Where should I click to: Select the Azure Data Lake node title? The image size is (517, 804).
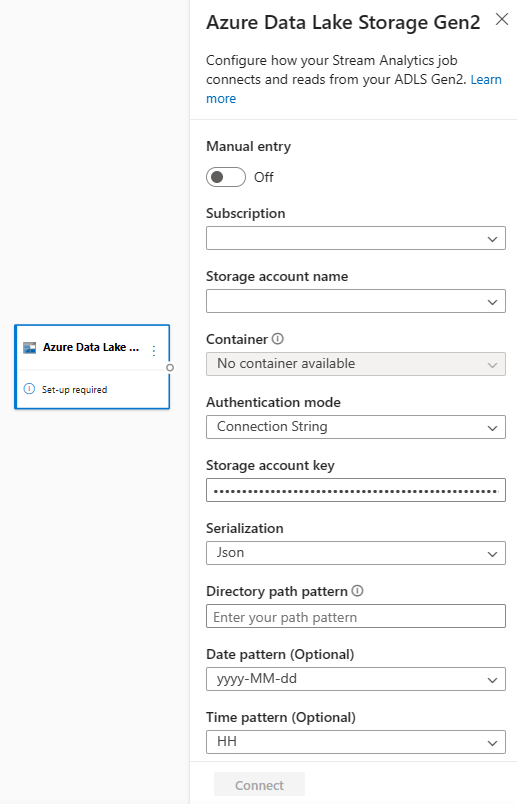[x=91, y=347]
